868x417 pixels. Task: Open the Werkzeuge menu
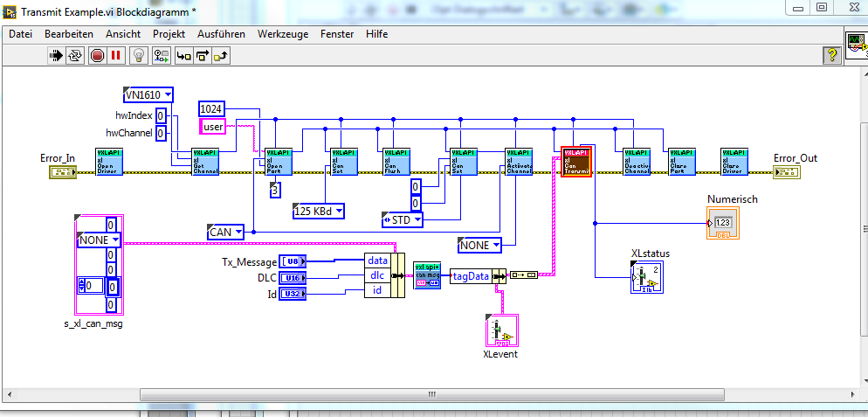[283, 34]
